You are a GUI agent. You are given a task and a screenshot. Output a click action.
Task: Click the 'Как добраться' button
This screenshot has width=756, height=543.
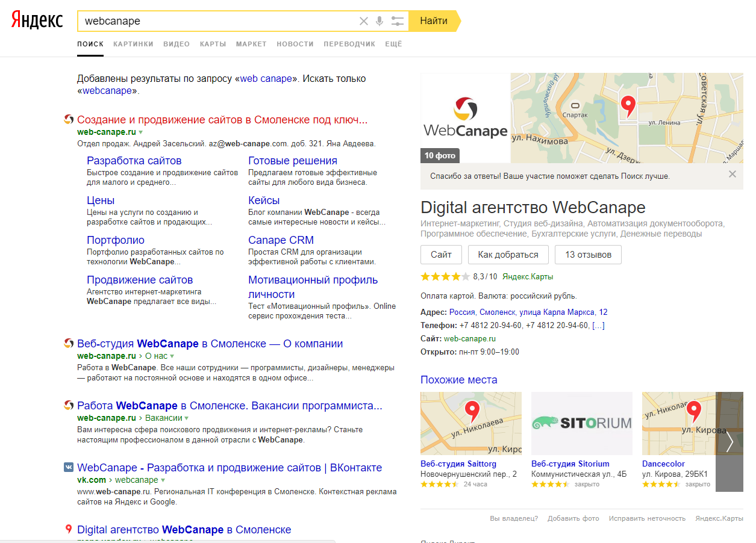(508, 255)
